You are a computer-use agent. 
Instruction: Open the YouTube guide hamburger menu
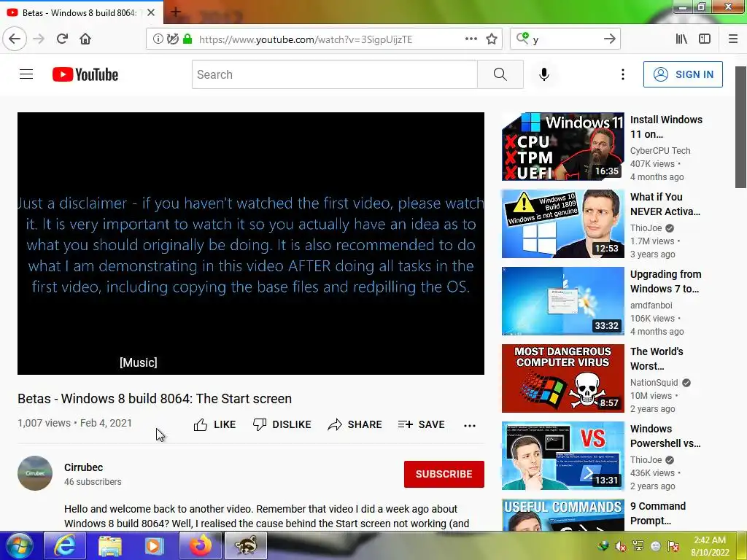tap(26, 74)
